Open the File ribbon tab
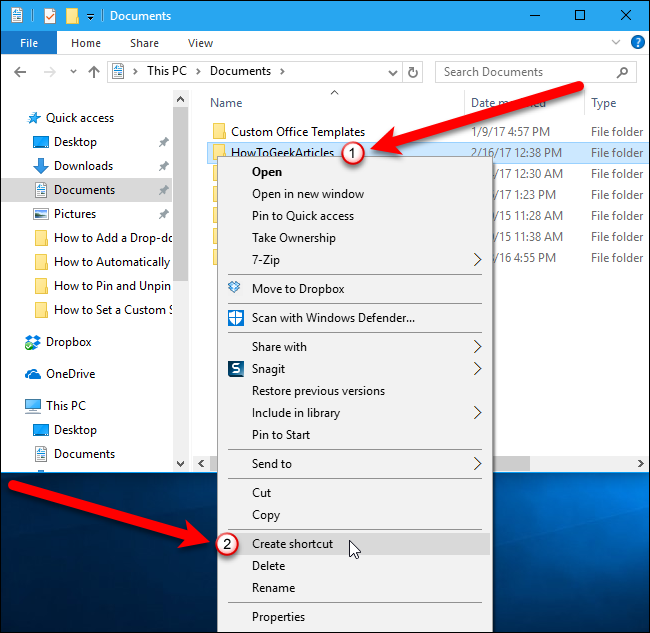650x633 pixels. pos(29,43)
